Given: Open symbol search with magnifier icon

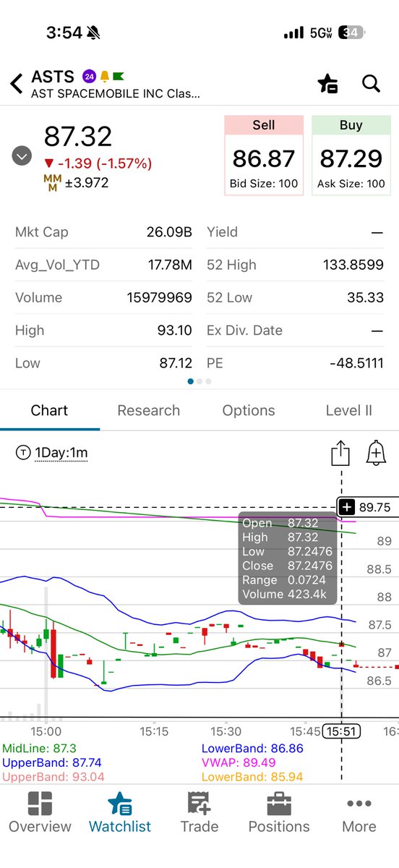Looking at the screenshot, I should coord(372,83).
